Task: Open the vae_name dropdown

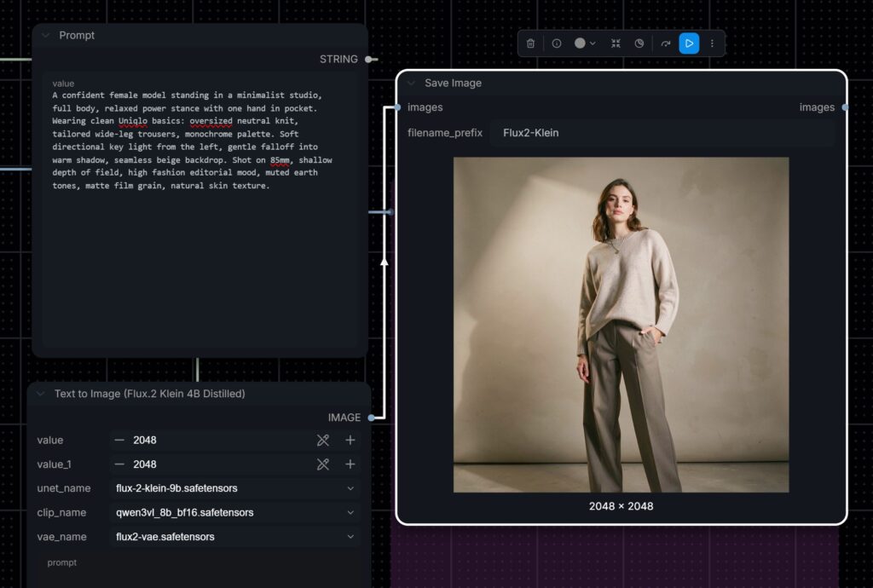Action: (x=235, y=537)
